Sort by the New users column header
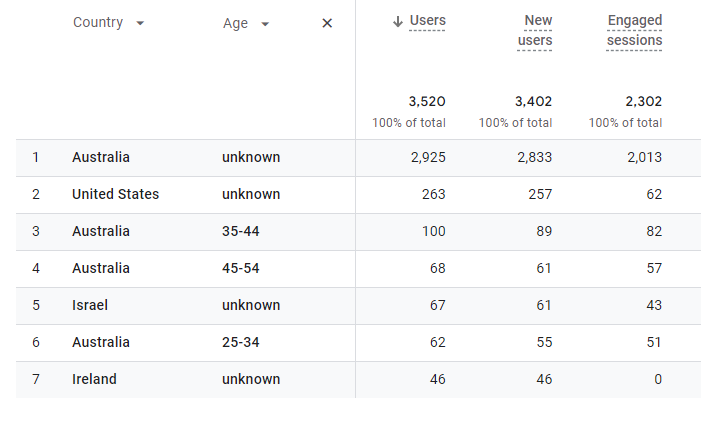 click(535, 30)
